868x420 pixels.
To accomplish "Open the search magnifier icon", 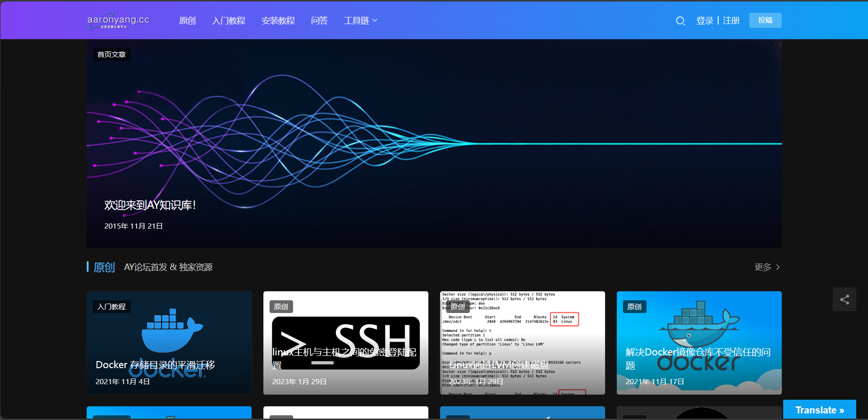I will [680, 21].
